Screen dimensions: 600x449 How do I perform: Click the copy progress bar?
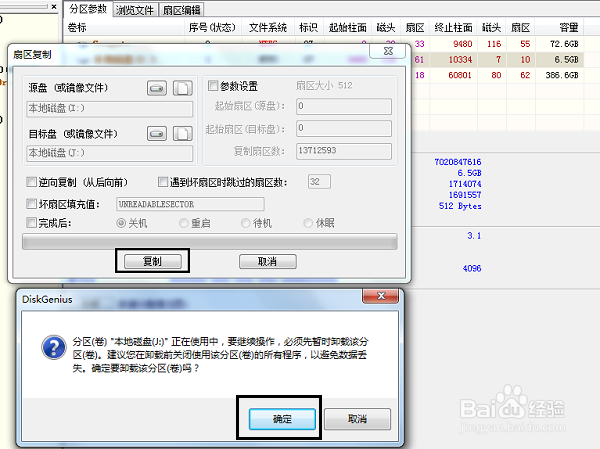click(x=210, y=242)
